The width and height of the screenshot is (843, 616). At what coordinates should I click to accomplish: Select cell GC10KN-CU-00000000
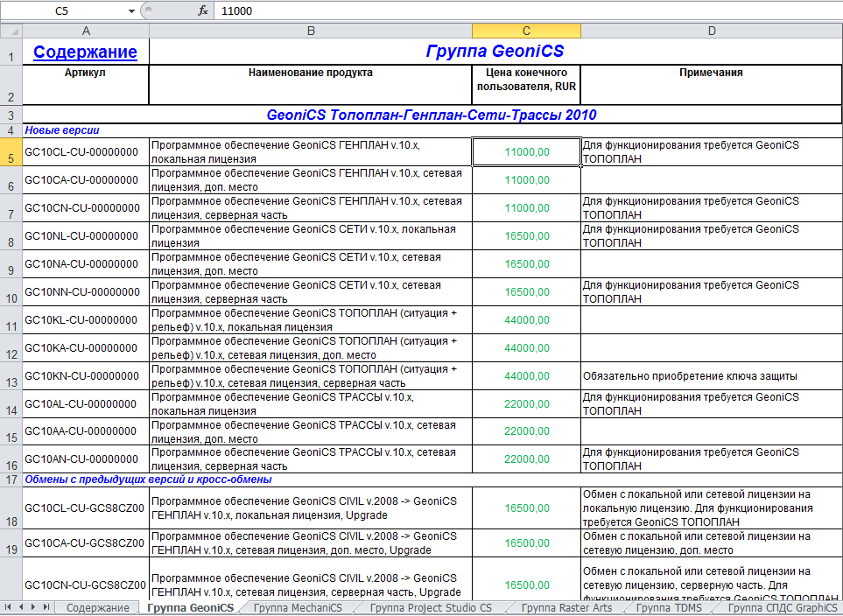(x=86, y=375)
